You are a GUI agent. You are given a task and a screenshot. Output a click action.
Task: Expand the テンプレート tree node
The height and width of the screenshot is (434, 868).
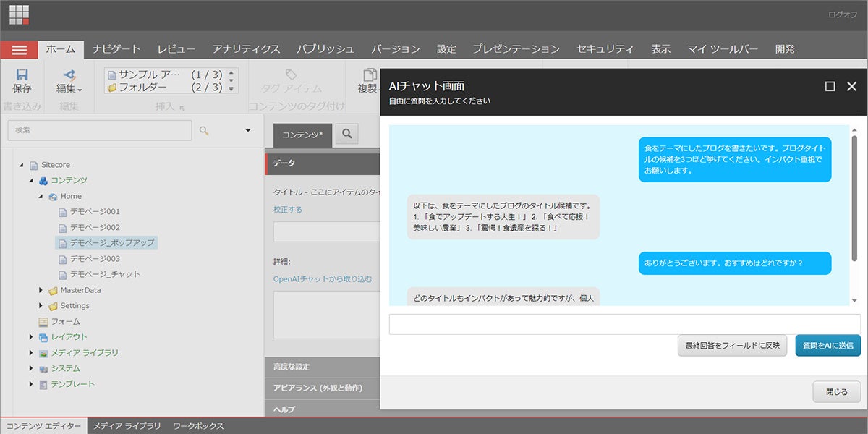(x=30, y=385)
